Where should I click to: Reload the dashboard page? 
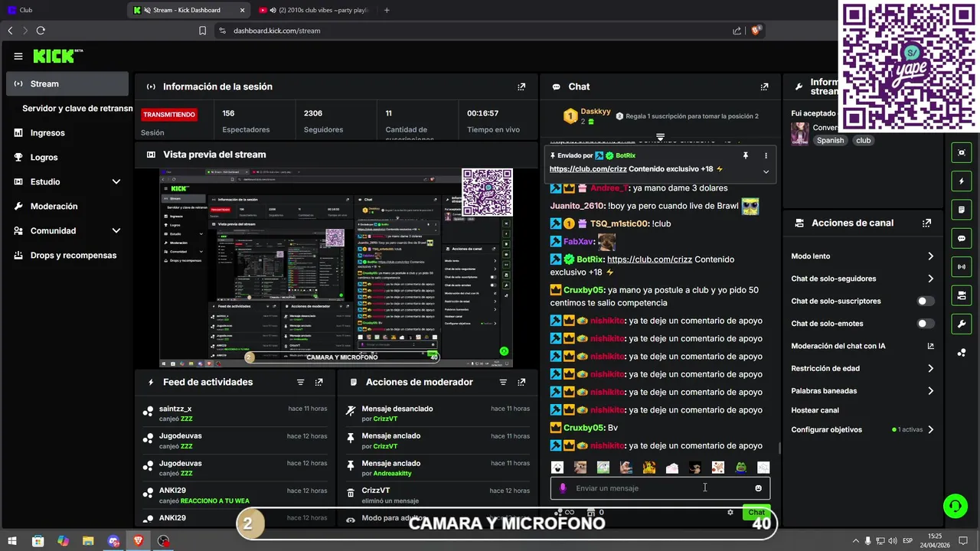tap(41, 31)
